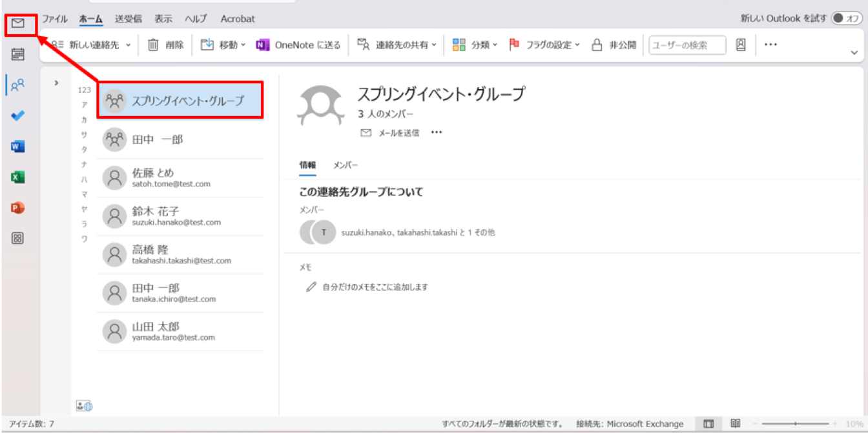Launch Excel from the left sidebar

click(18, 177)
